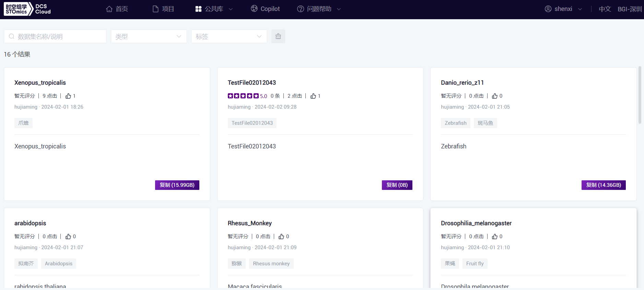Click the 5.0 star rating on TestFile02012043

247,96
